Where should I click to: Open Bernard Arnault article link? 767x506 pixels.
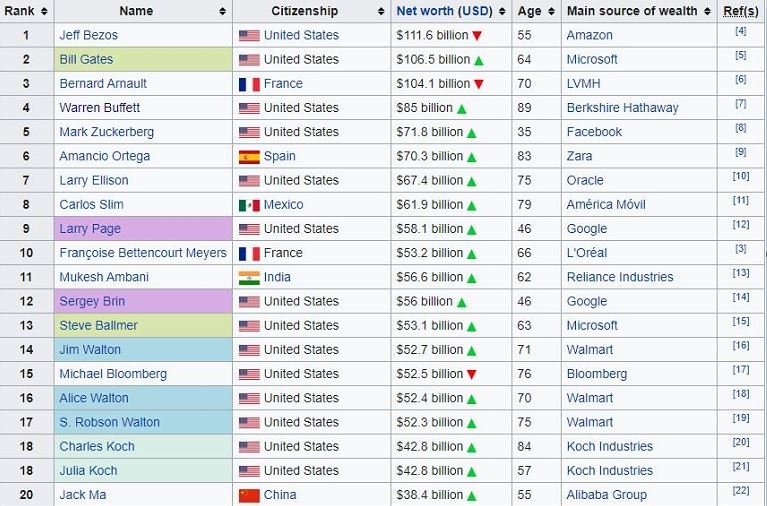103,84
